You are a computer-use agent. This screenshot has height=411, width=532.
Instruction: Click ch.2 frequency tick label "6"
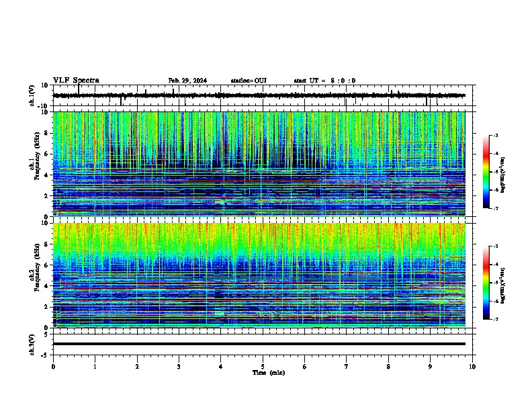47,265
